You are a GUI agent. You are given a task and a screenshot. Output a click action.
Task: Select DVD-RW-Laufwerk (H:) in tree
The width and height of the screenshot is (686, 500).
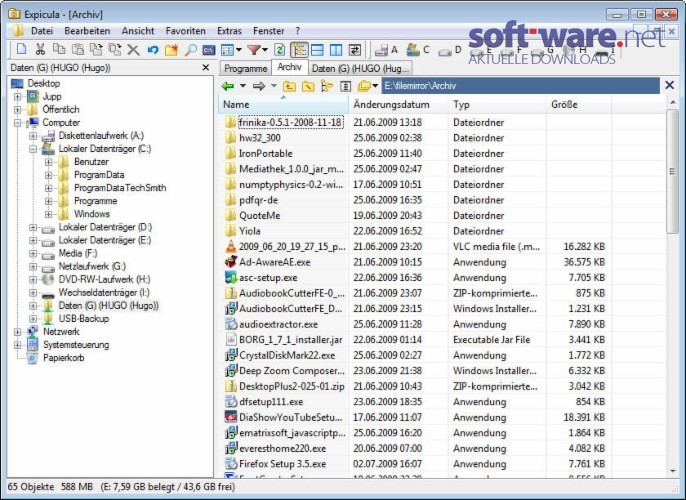(104, 280)
